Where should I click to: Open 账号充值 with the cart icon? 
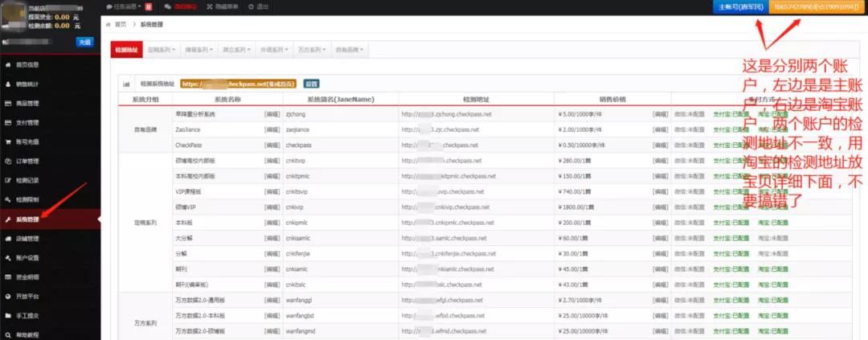click(50, 141)
